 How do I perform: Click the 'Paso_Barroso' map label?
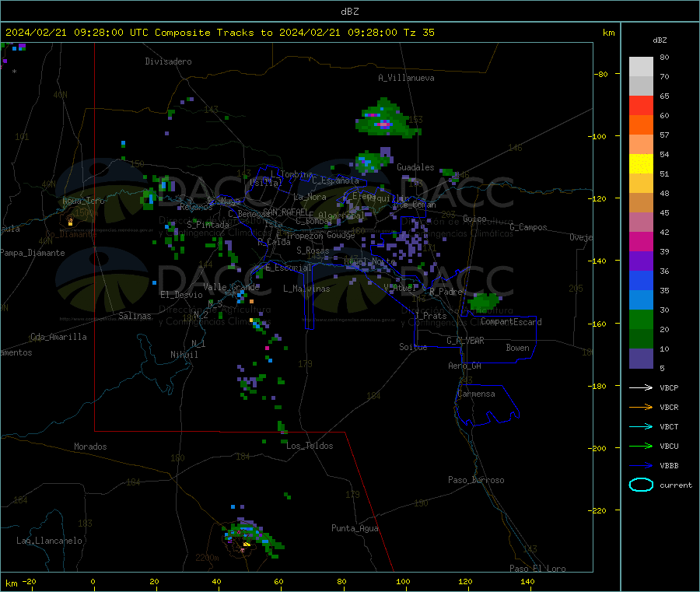click(476, 480)
